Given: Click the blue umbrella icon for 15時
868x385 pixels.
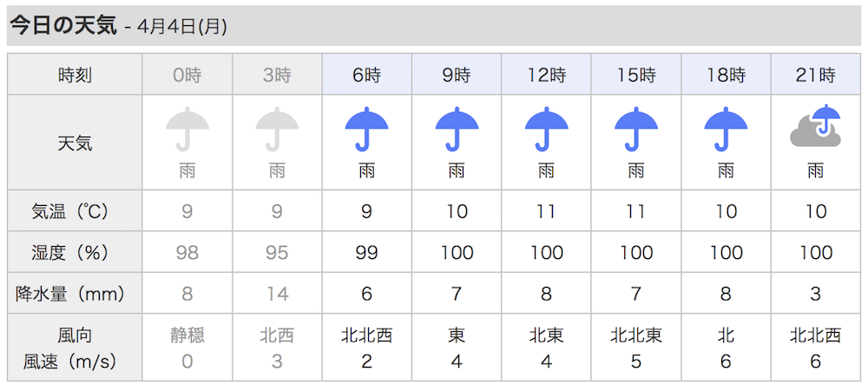Looking at the screenshot, I should (636, 130).
